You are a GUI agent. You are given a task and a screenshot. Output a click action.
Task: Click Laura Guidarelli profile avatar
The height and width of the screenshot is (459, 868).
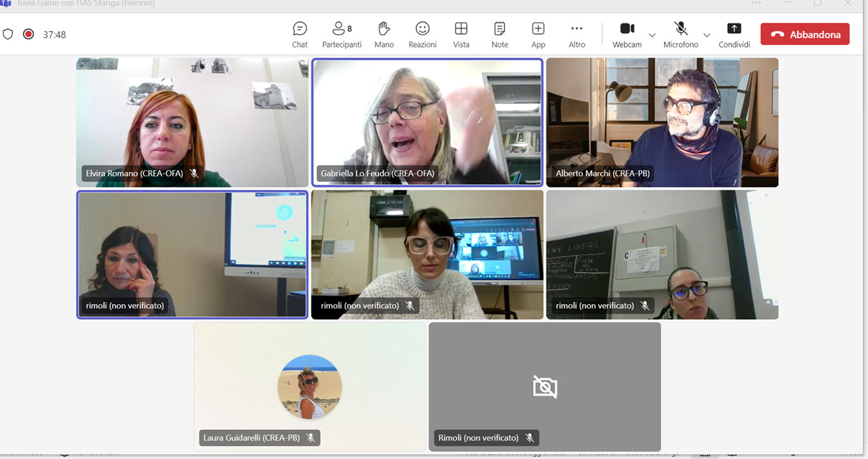[x=309, y=387]
